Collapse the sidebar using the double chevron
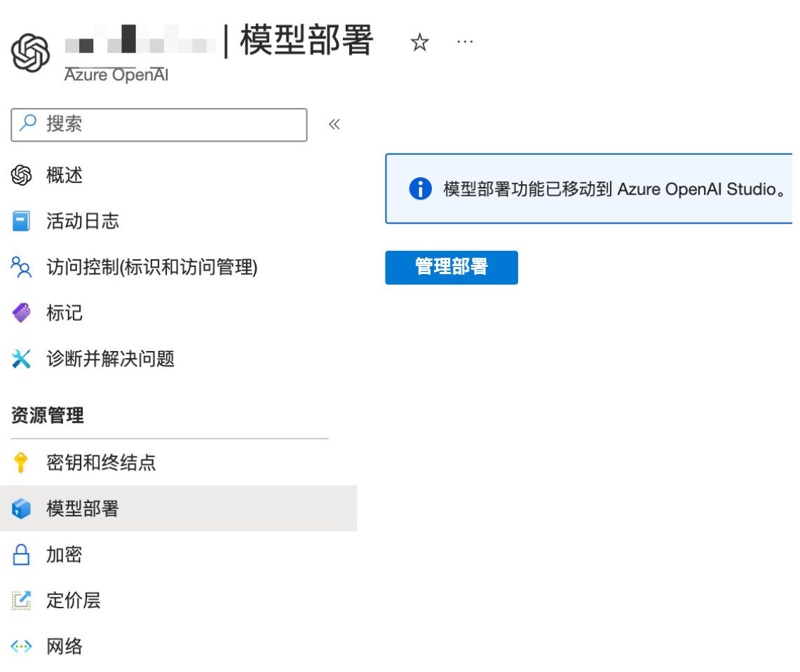 (334, 123)
